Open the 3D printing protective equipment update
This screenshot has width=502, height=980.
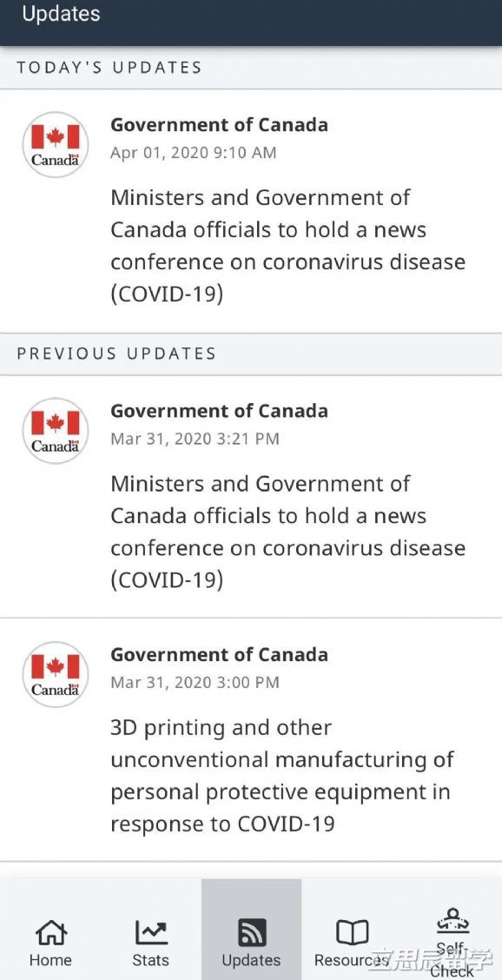click(282, 776)
